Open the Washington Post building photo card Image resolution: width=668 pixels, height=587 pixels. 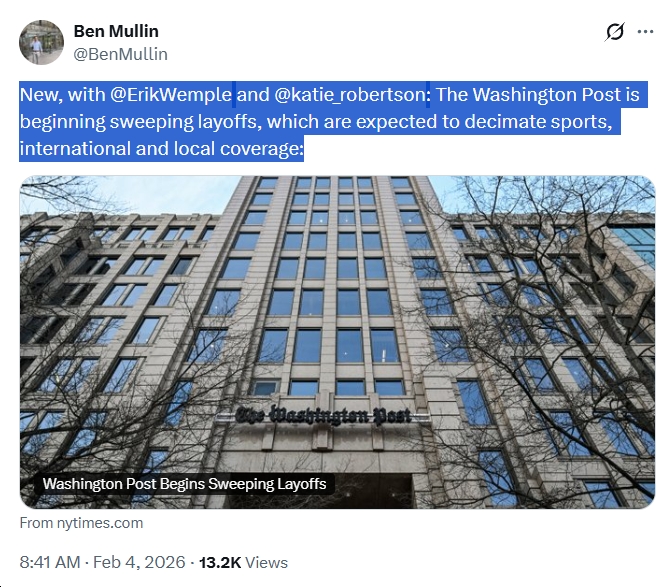(337, 300)
